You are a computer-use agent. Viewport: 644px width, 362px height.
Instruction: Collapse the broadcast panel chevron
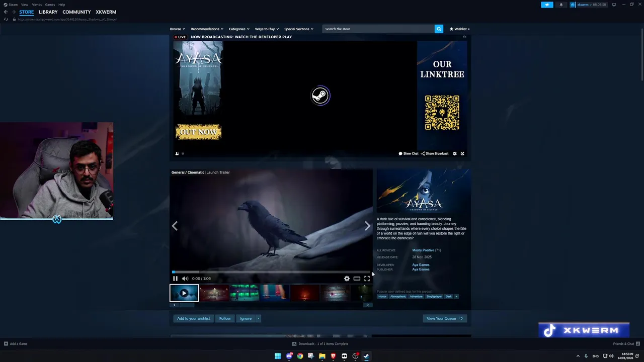coord(464,37)
